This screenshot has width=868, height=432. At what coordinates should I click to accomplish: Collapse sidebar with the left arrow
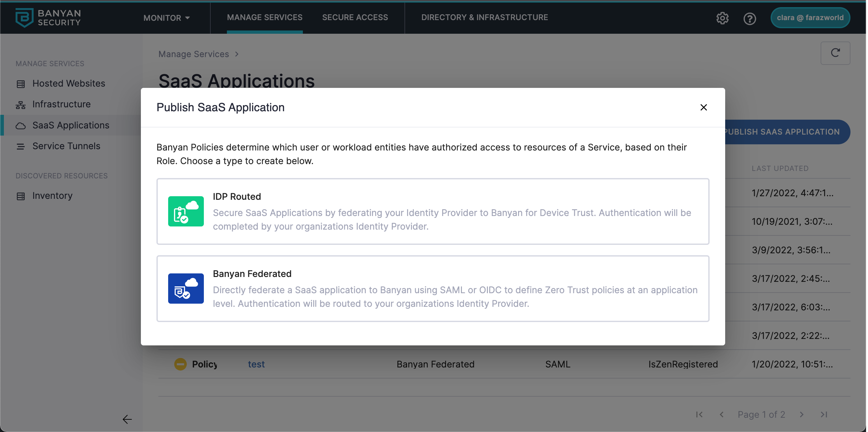(127, 419)
